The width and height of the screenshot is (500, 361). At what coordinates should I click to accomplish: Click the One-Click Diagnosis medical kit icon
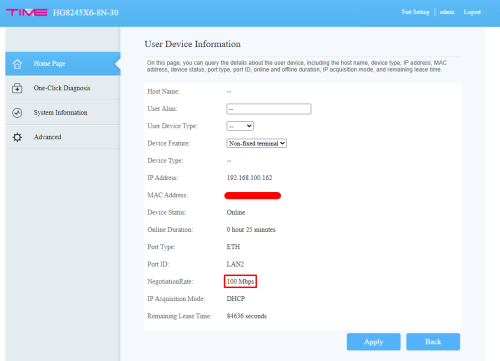point(17,88)
